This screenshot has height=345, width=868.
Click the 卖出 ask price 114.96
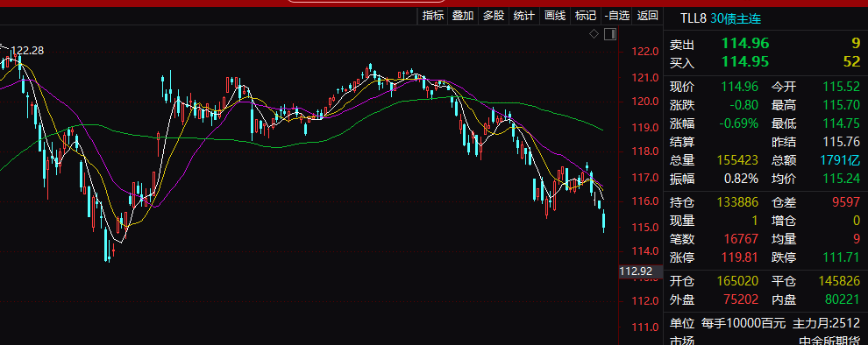pos(745,44)
